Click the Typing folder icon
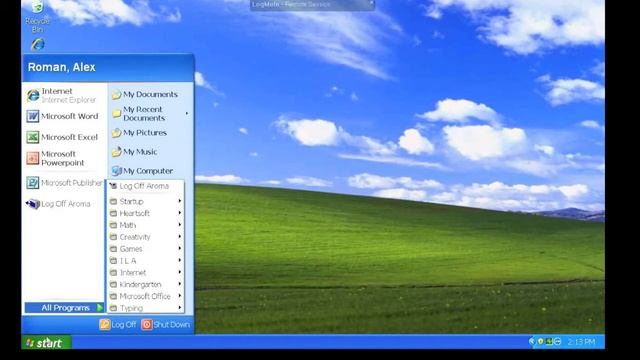The width and height of the screenshot is (640, 360). point(113,308)
